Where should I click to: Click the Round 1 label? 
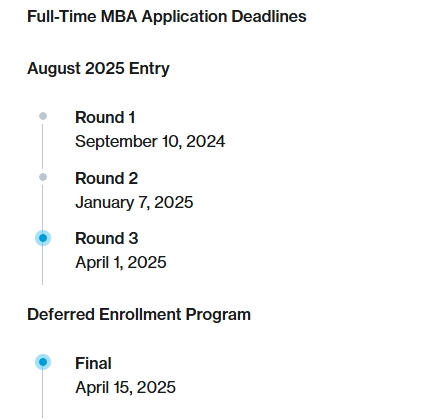pos(105,117)
